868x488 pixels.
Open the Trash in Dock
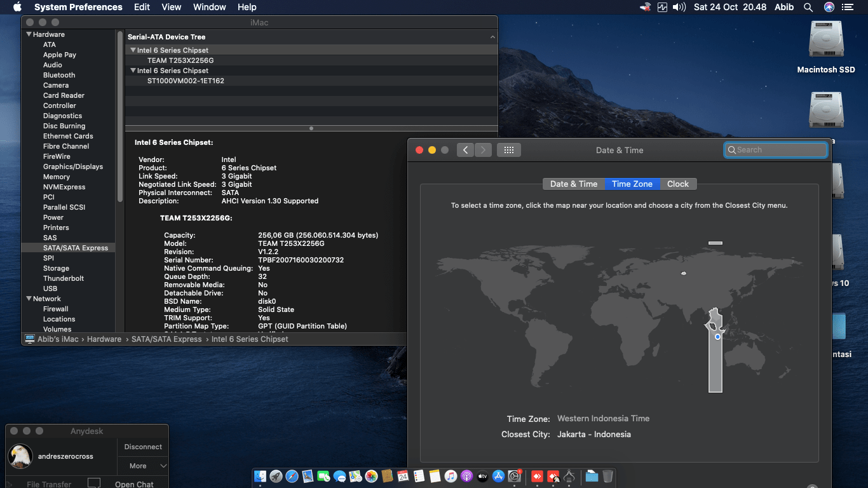[x=607, y=476]
